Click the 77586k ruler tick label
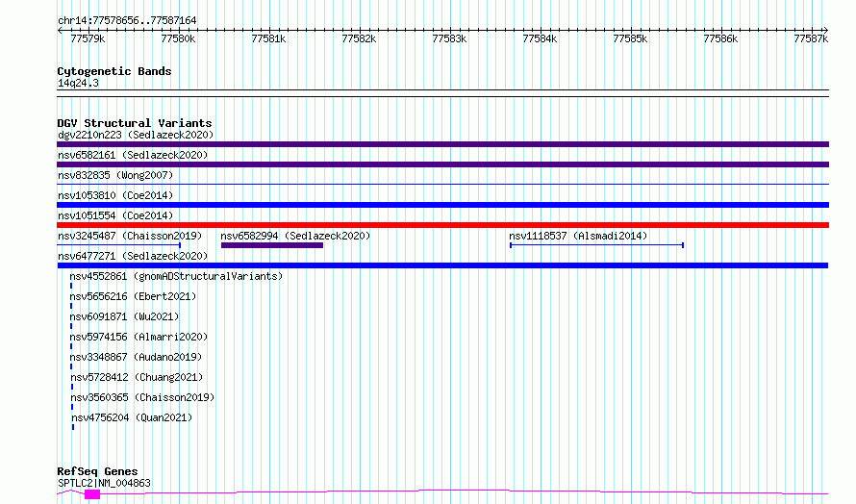The height and width of the screenshot is (504, 856). (720, 38)
